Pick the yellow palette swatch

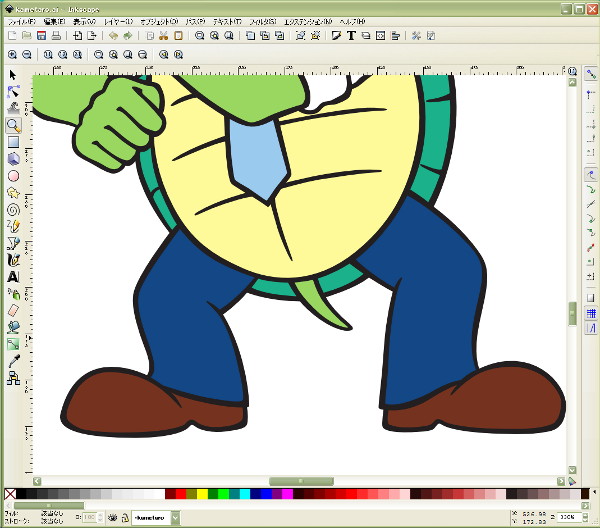(202, 494)
